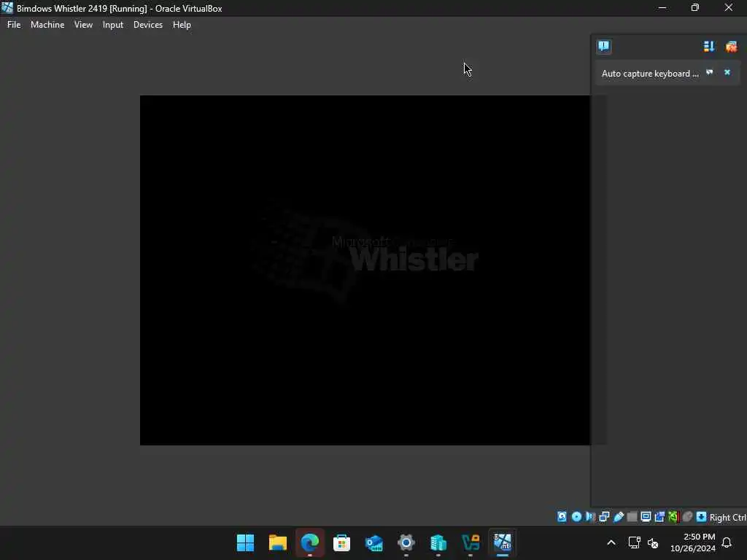Screen dimensions: 747x560
Task: Click the keyboard capture arrow status icon
Action: click(701, 517)
